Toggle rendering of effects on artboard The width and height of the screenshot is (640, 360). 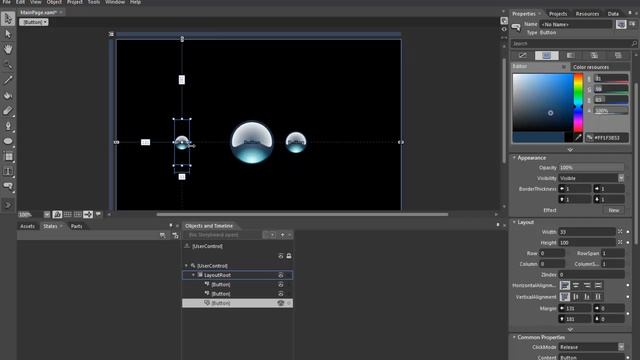(57, 214)
